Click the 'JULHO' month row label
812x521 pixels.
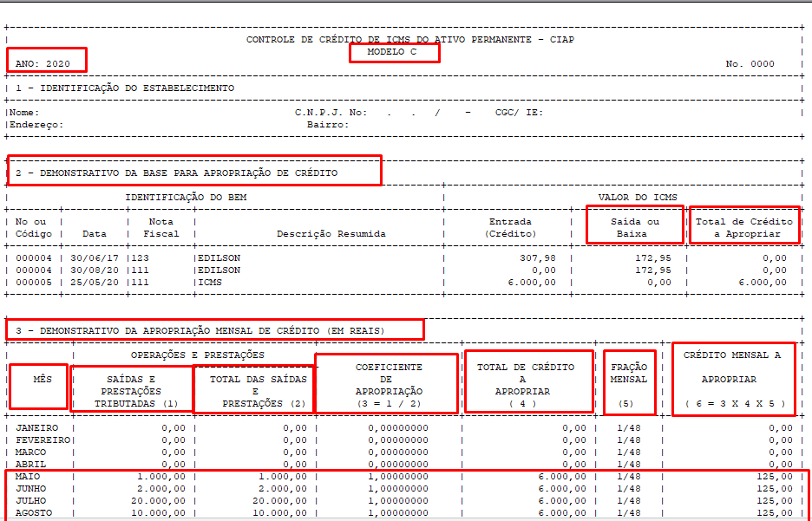30,501
